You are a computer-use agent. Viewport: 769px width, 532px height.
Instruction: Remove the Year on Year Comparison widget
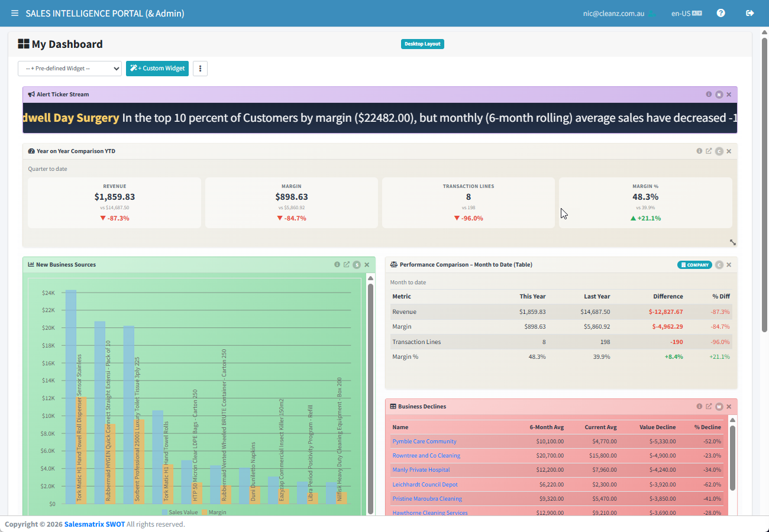pyautogui.click(x=729, y=151)
